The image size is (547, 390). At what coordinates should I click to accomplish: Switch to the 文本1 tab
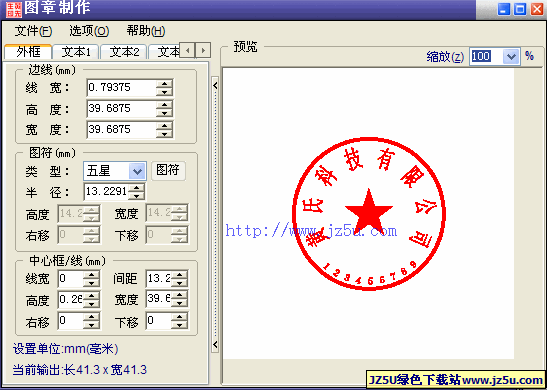[76, 52]
